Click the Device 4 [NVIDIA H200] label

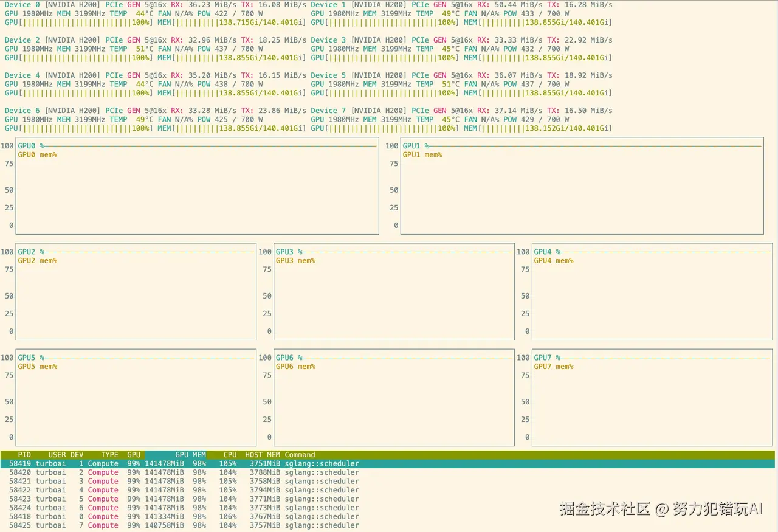[53, 75]
